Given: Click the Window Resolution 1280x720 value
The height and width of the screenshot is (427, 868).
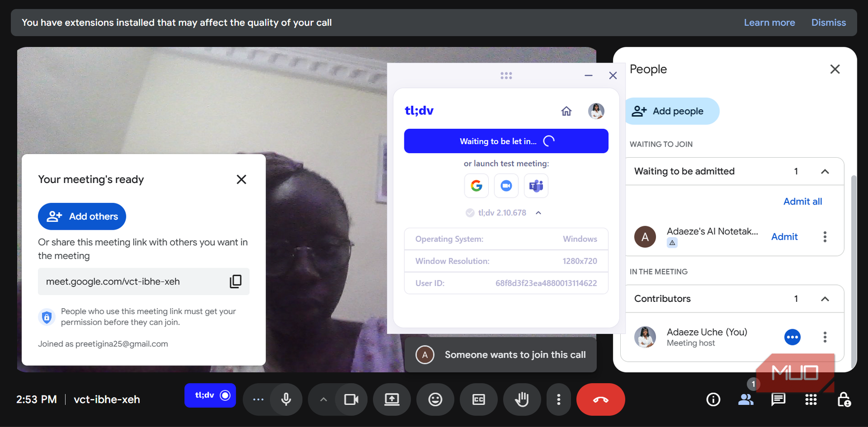Looking at the screenshot, I should tap(580, 261).
